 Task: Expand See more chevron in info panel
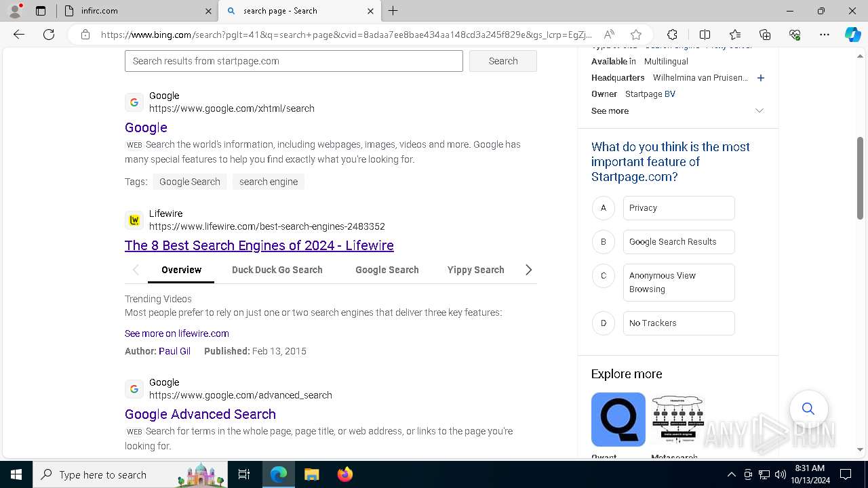click(759, 110)
